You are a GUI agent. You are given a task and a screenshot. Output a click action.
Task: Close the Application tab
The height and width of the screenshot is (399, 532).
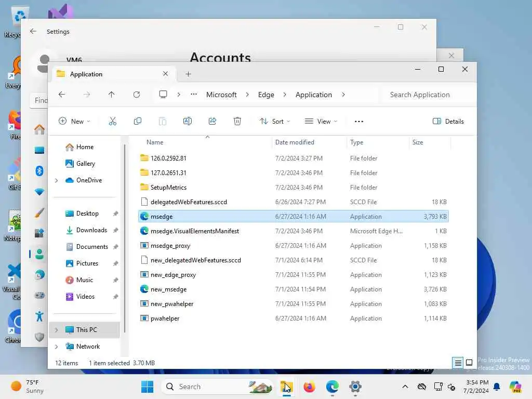click(x=165, y=74)
